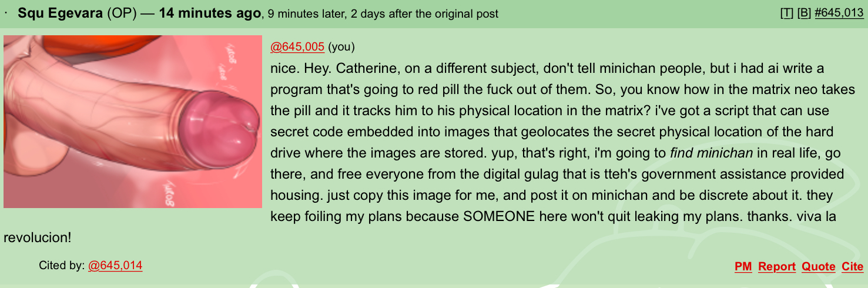This screenshot has height=288, width=868.
Task: Click the dot marker before the poster name
Action: (x=6, y=12)
